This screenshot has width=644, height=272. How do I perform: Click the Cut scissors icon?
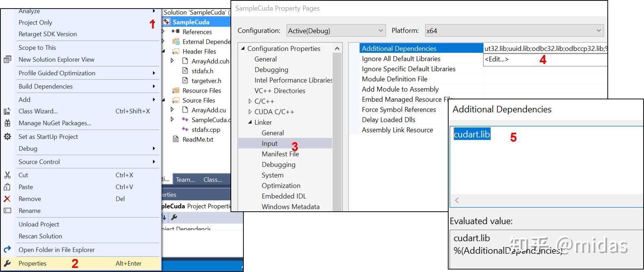click(7, 175)
